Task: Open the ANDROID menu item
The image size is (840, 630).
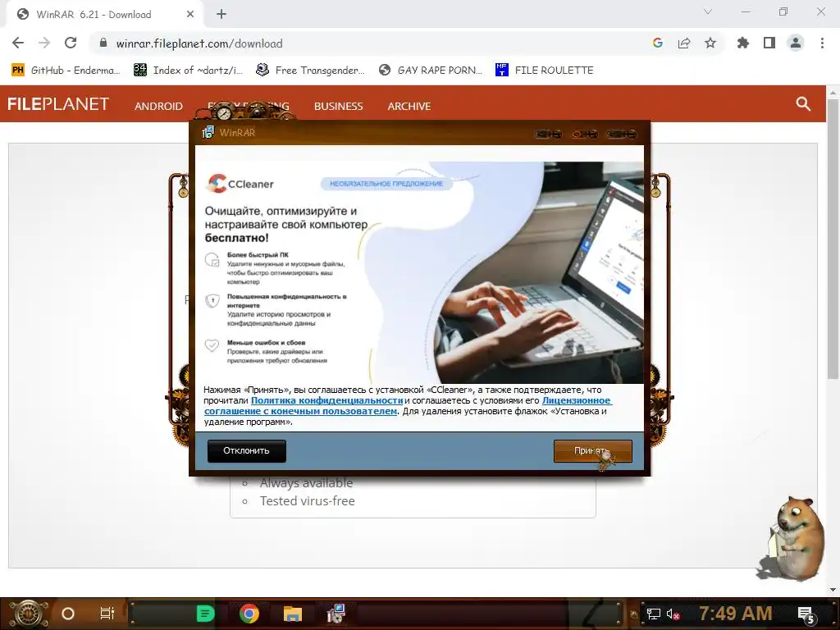Action: [x=158, y=106]
